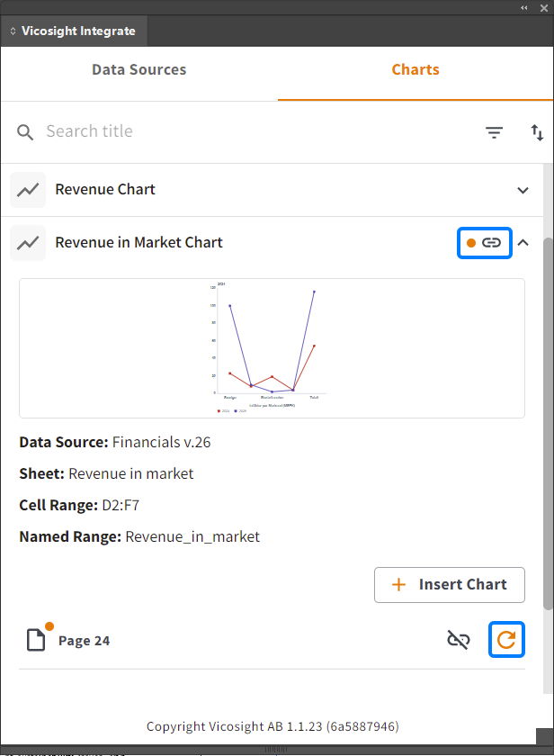
Task: Click the Revenue in Market Chart graph icon
Action: [x=28, y=243]
